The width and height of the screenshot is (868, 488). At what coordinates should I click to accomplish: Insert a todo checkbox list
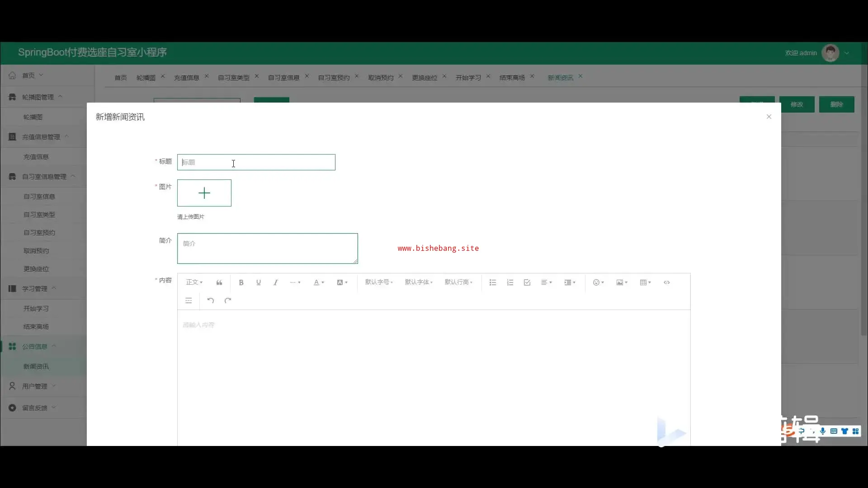527,282
